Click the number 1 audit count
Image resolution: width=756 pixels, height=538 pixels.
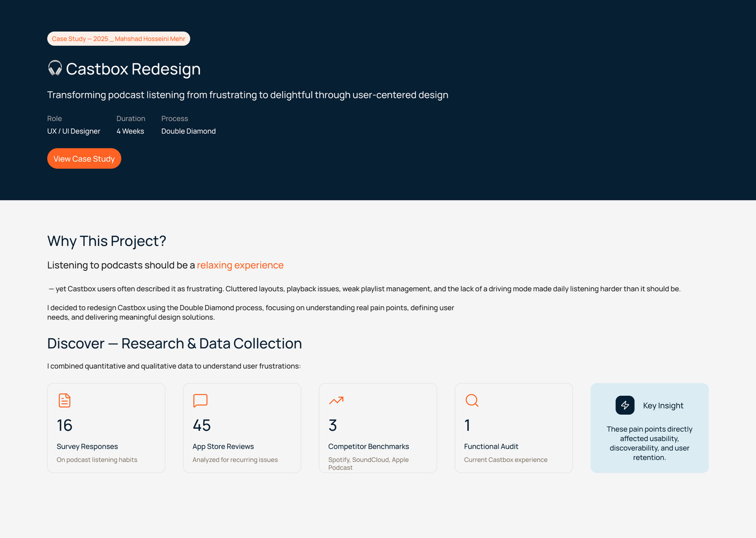(x=467, y=425)
